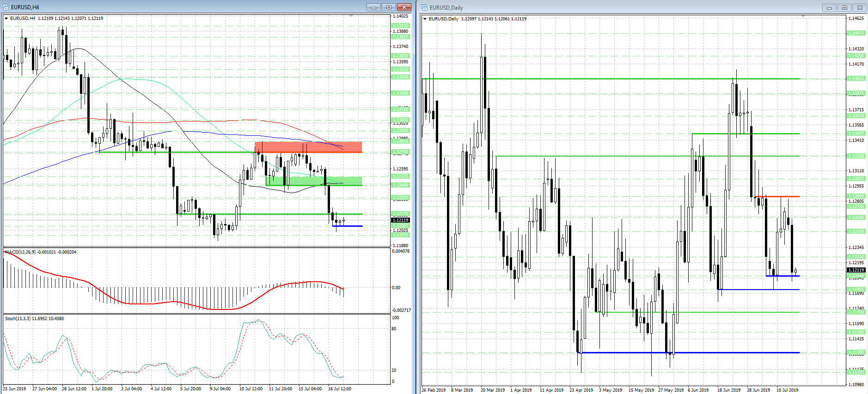The image size is (868, 394).
Task: Click the 1.13825 level label on H4 scale
Action: pos(400,36)
